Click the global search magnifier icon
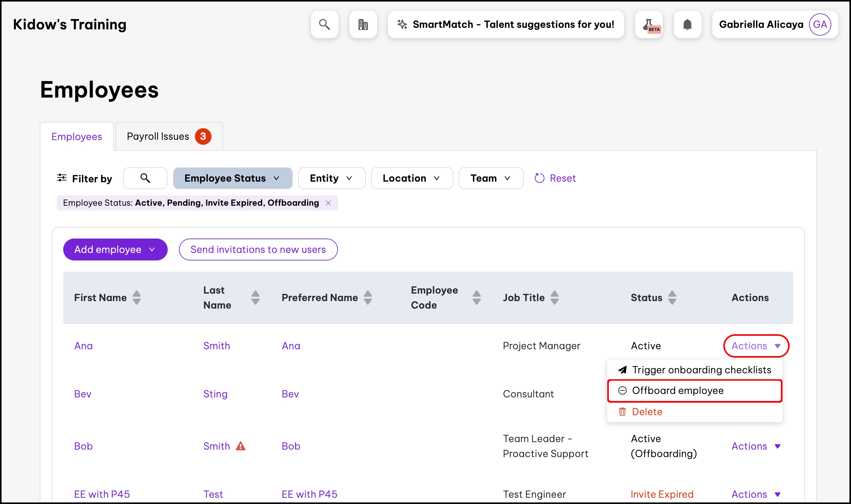The height and width of the screenshot is (504, 851). point(324,24)
